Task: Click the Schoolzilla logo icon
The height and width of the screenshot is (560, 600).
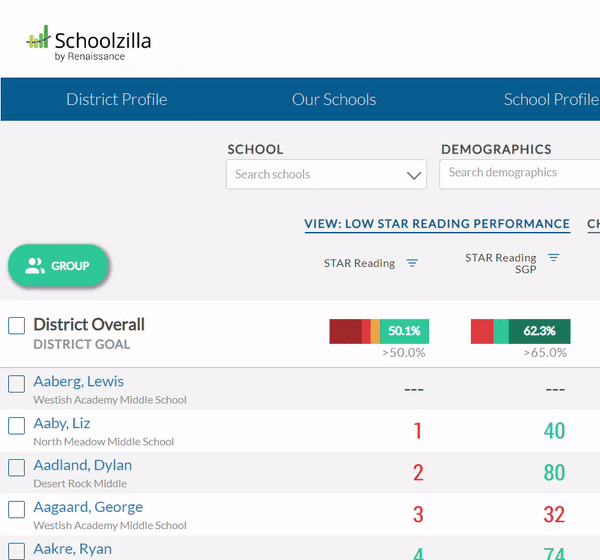Action: click(38, 38)
